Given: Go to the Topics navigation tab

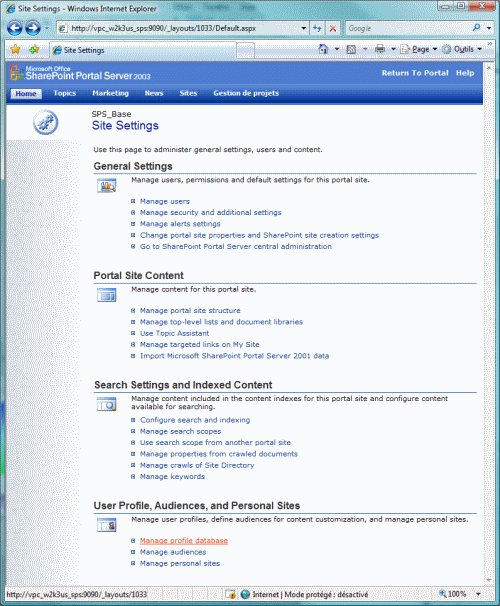Looking at the screenshot, I should [x=65, y=93].
